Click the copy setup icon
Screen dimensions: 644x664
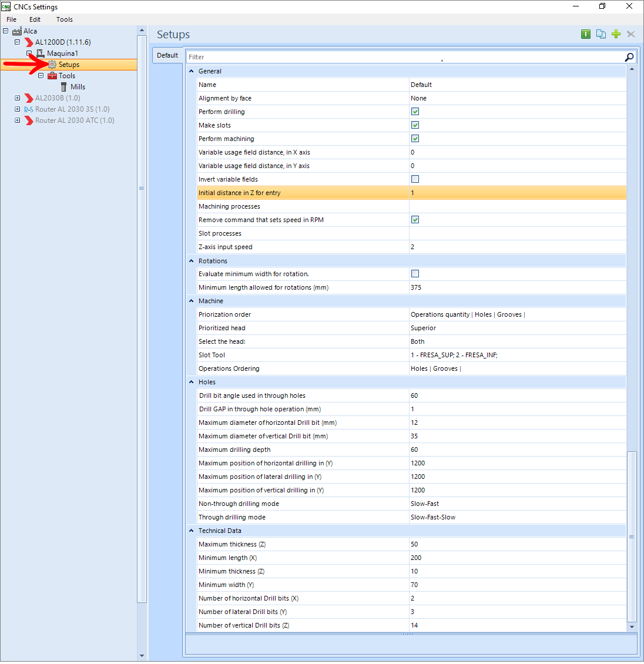click(601, 34)
